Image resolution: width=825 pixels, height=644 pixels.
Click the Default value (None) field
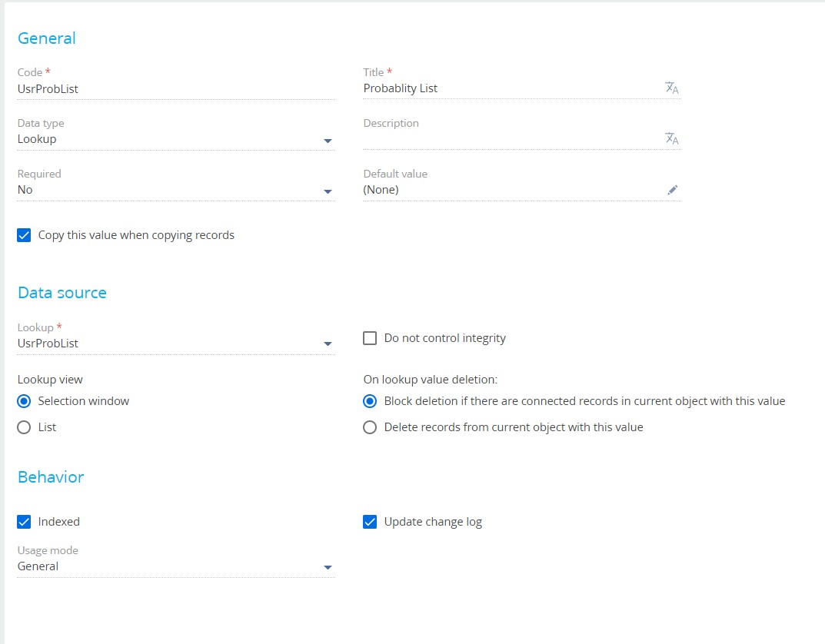tap(511, 190)
